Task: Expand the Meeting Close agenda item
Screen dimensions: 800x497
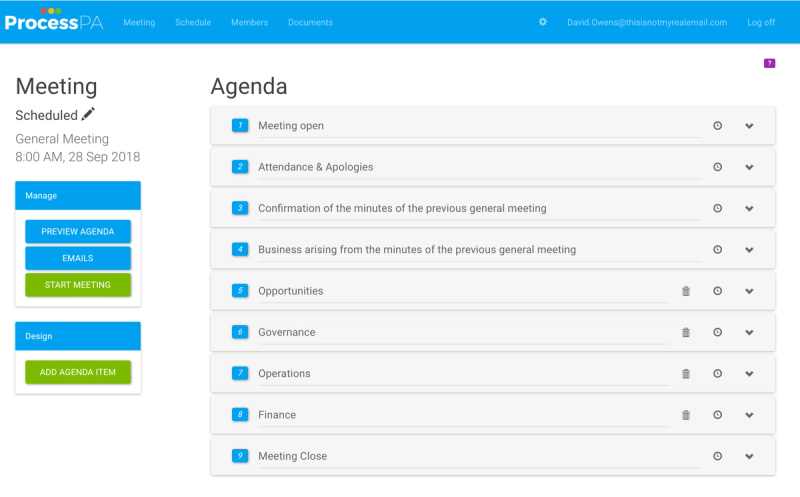Action: coord(749,457)
